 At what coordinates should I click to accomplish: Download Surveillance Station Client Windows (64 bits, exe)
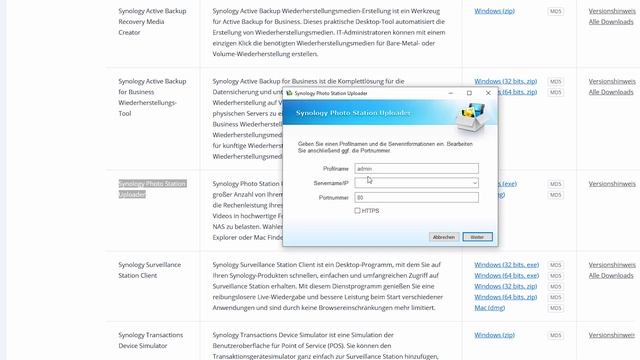tap(507, 276)
